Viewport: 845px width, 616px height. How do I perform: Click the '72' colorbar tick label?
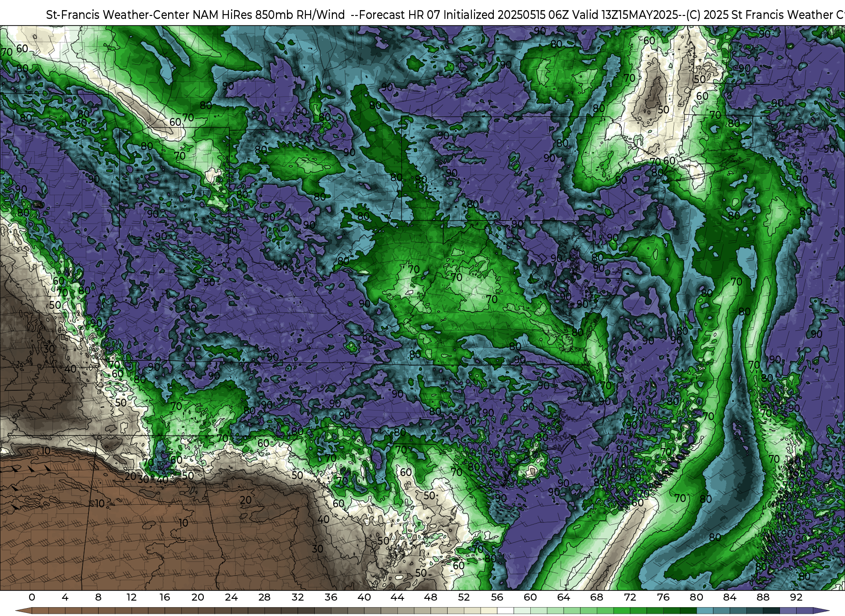(x=630, y=597)
